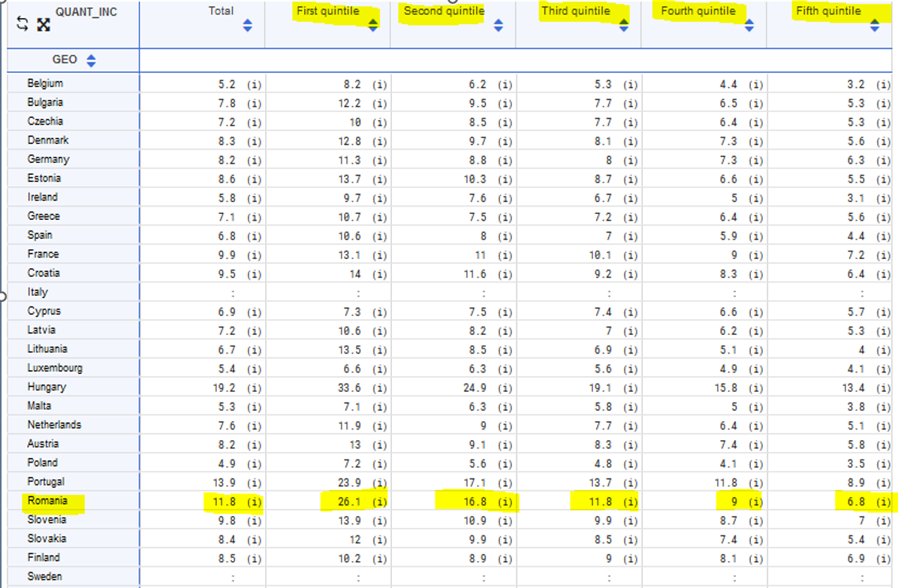This screenshot has height=588, width=898.
Task: Click the swap axes icon beside QUANT_INC
Action: (x=23, y=24)
